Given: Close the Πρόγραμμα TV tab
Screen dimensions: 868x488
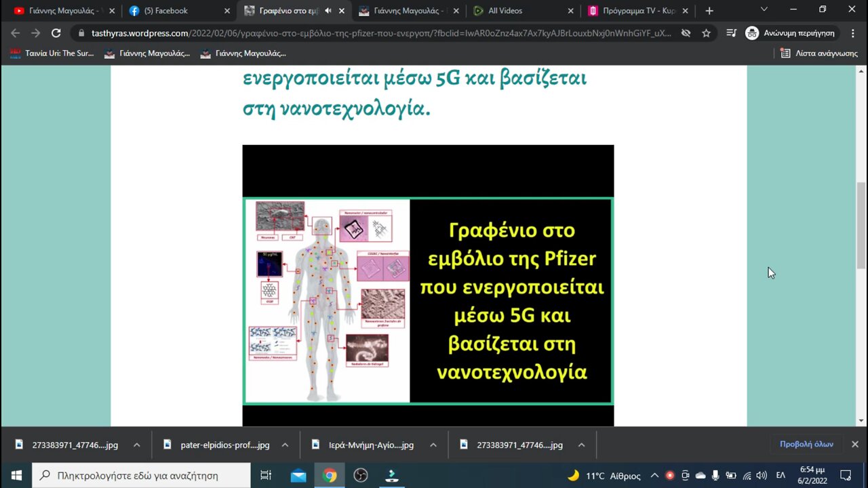Looking at the screenshot, I should [x=685, y=11].
